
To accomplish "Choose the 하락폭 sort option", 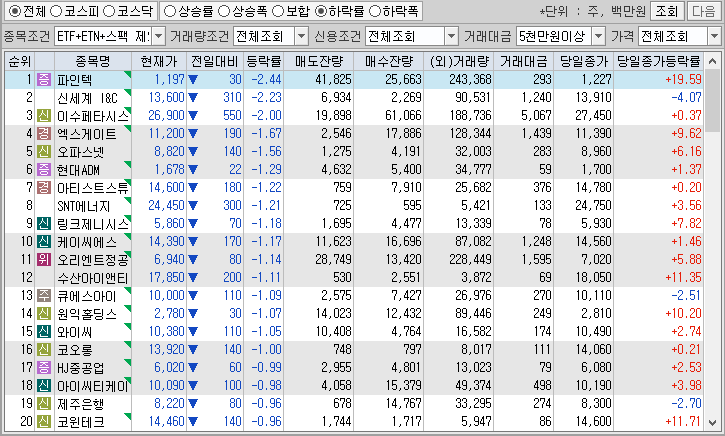I will (375, 11).
